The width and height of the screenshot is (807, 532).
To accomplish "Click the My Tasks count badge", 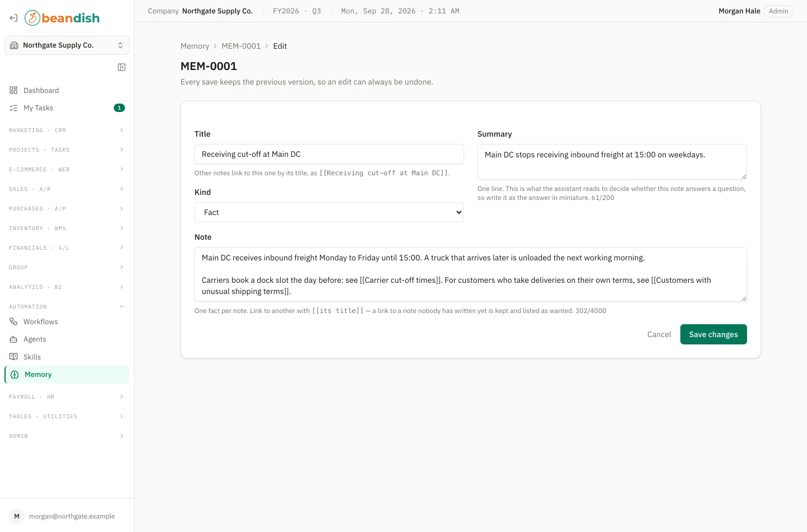I will pyautogui.click(x=119, y=108).
